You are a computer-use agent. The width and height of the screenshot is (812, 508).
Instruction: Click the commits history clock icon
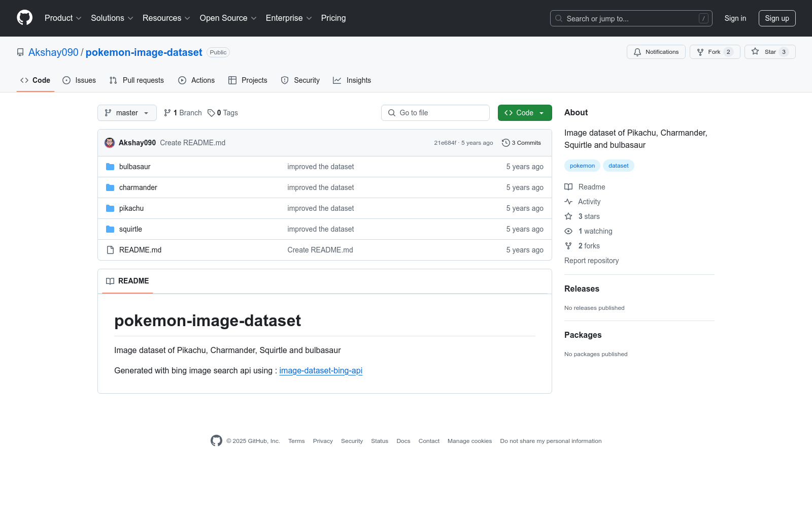pos(505,143)
